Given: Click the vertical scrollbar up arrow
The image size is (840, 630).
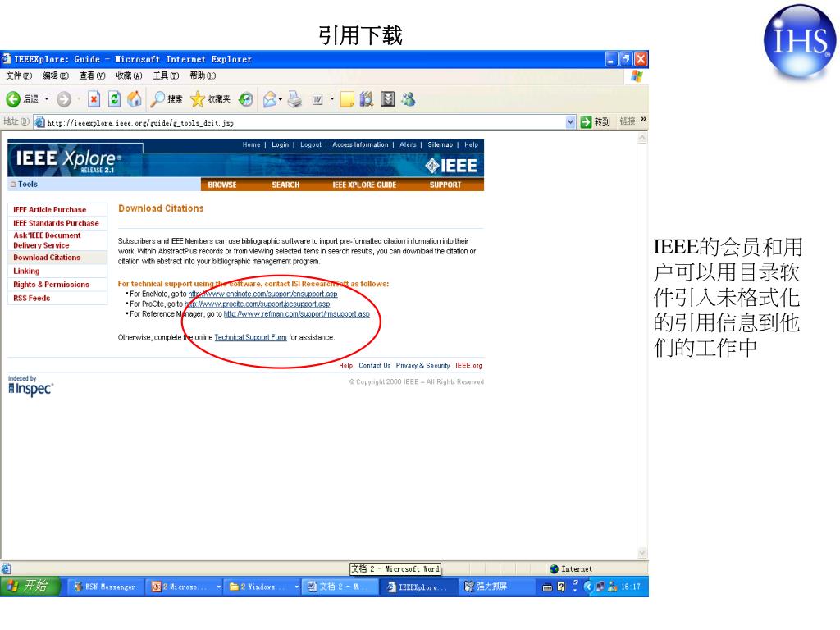Looking at the screenshot, I should 642,138.
